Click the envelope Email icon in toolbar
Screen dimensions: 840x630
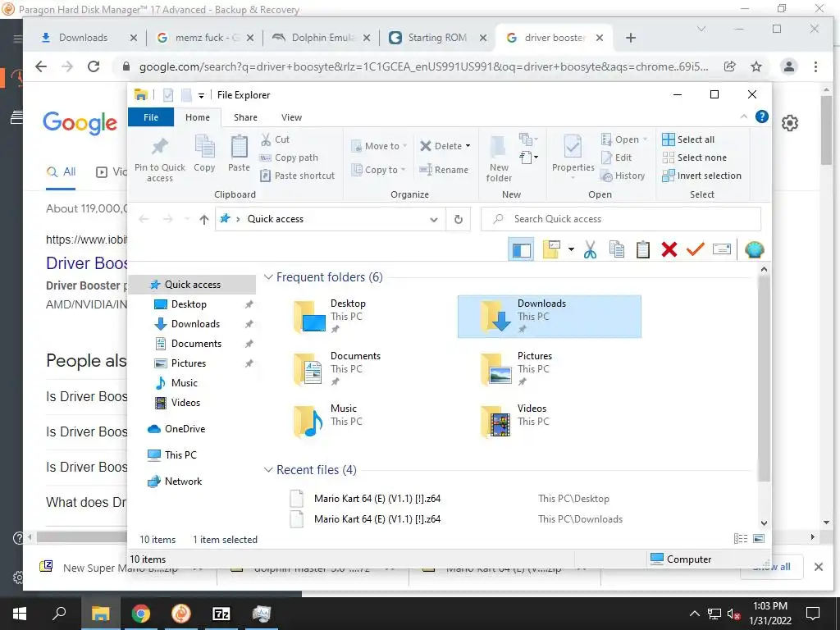pos(722,249)
